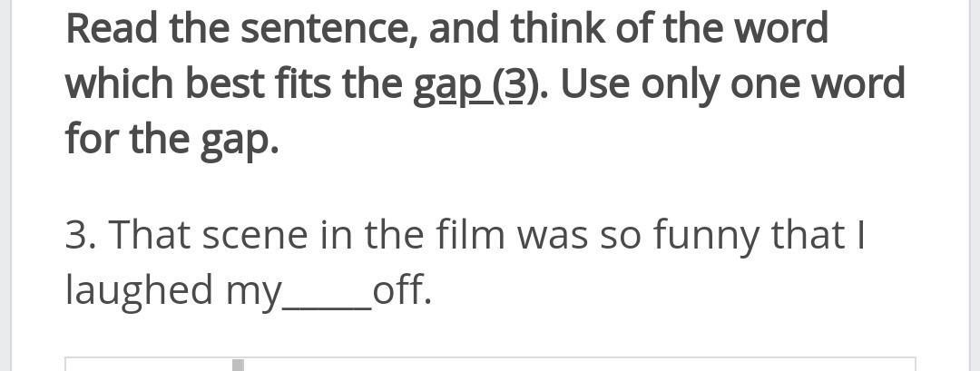
Task: Click the word "best" in the heading
Action: [x=225, y=84]
